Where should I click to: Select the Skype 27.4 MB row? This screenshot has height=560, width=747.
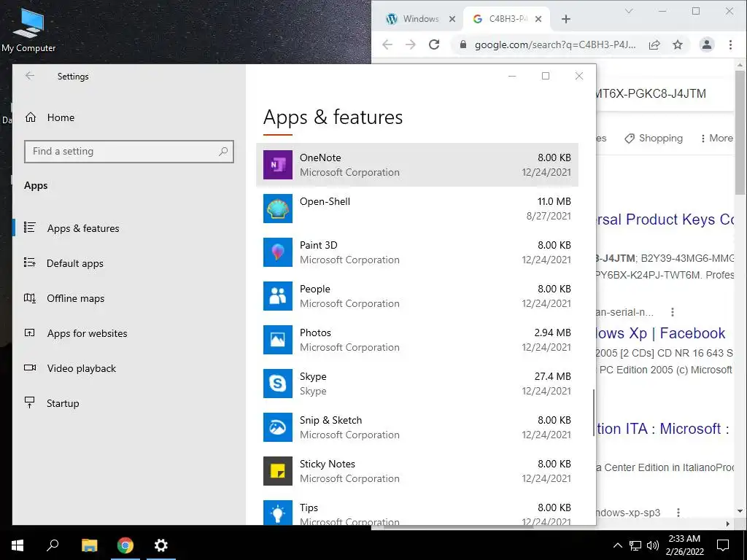coord(417,384)
